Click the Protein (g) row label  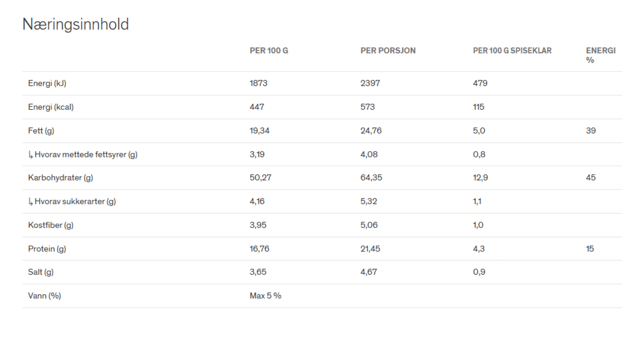click(x=47, y=249)
